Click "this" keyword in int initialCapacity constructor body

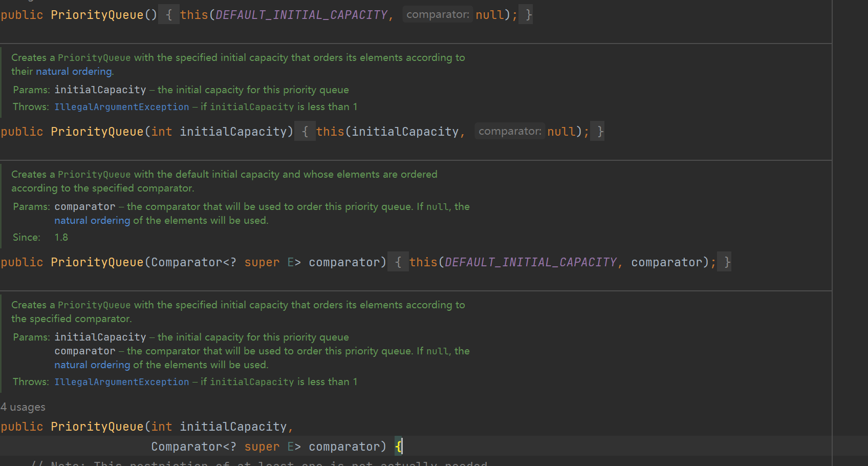pyautogui.click(x=330, y=132)
